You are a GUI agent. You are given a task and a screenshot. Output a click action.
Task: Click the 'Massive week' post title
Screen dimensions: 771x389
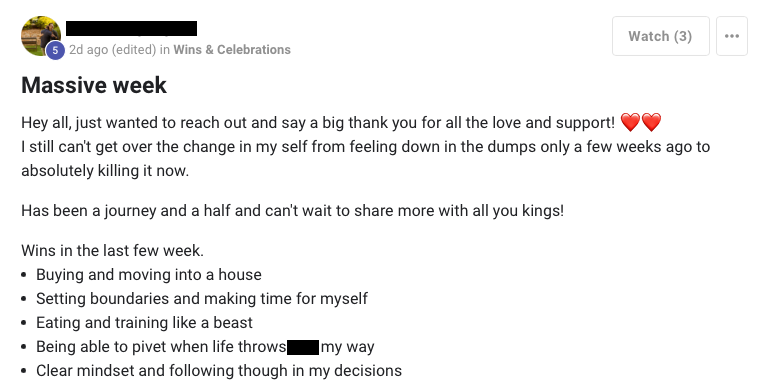(94, 85)
